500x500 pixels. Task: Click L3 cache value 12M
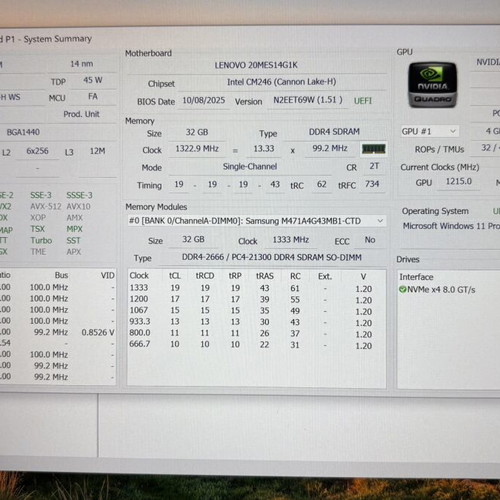97,151
